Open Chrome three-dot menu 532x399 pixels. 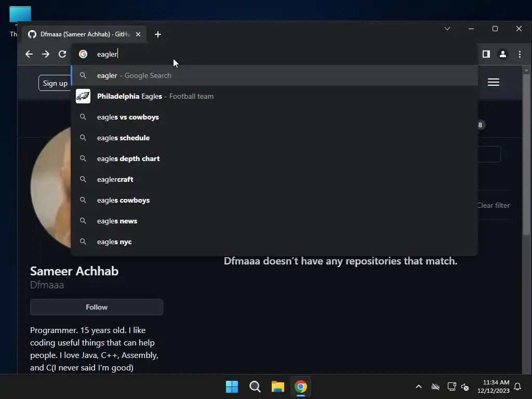tap(520, 54)
